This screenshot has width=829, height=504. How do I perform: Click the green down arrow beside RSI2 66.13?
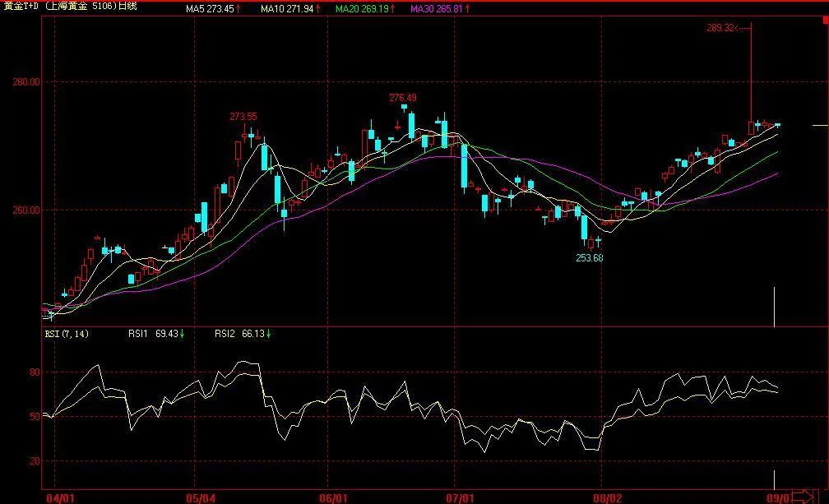[269, 334]
